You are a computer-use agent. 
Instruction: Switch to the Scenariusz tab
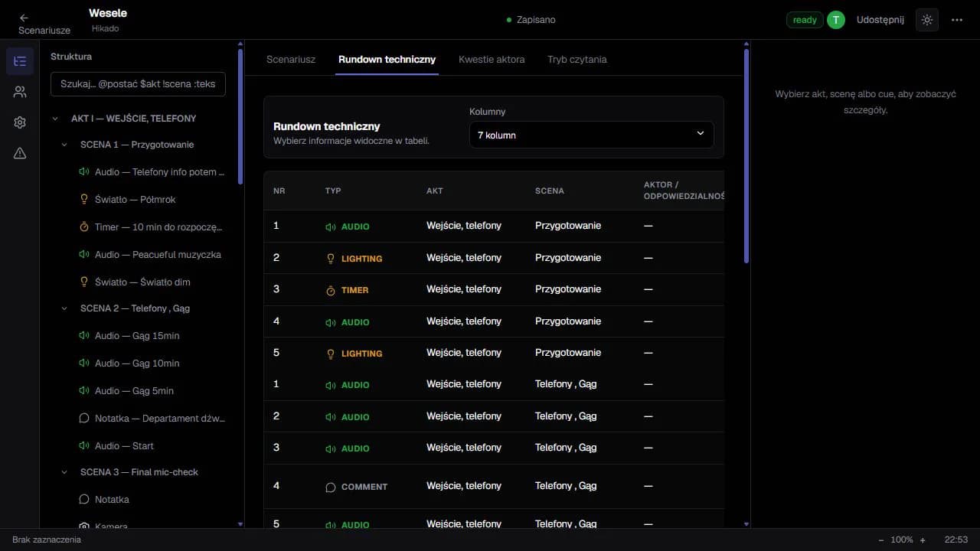tap(291, 60)
